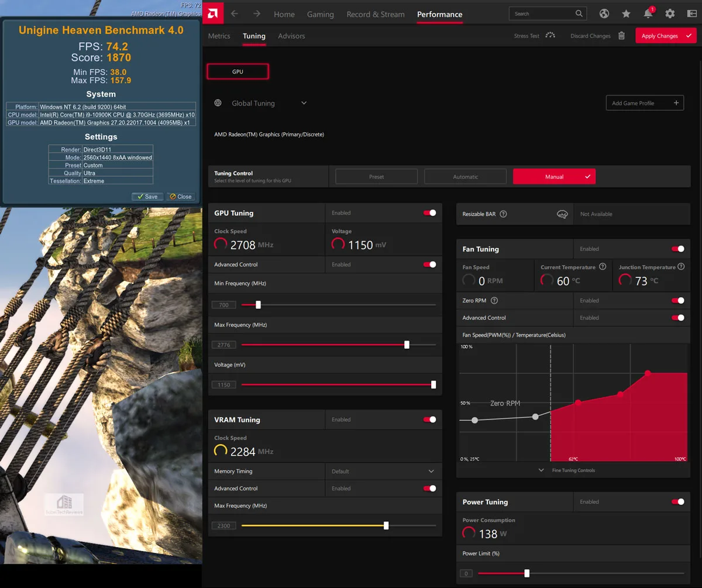
Task: Open the Performance tab
Action: [x=440, y=14]
